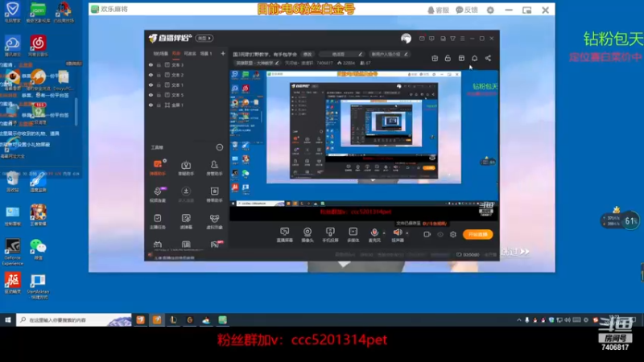
Task: Select the 全屏 1 layer row
Action: [186, 105]
